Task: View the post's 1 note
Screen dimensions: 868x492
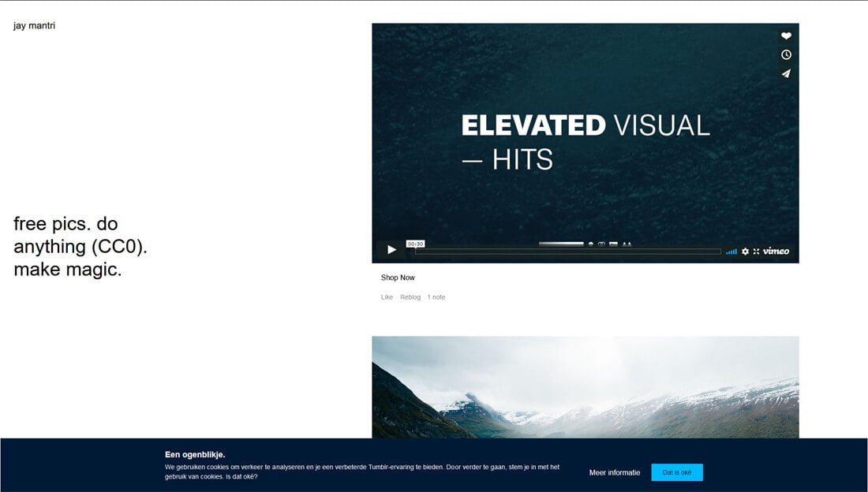Action: [x=436, y=296]
